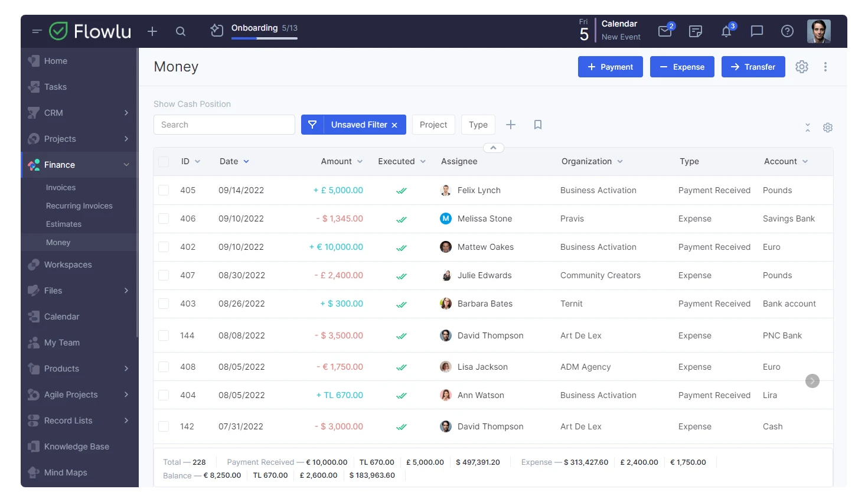Collapse the Finance sidebar section

(x=126, y=165)
